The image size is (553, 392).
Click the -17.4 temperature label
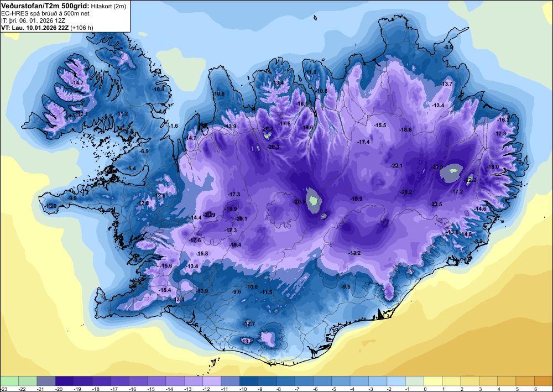coord(364,142)
